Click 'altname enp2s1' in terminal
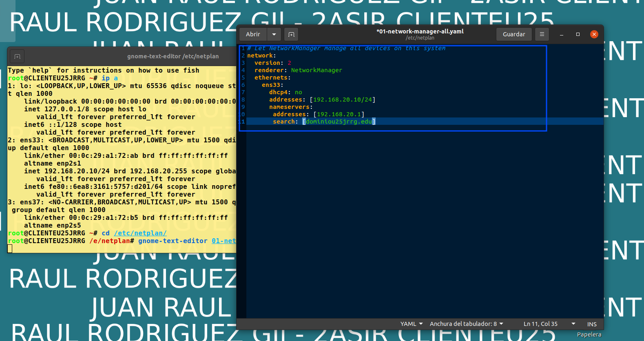This screenshot has width=644, height=341. [53, 163]
